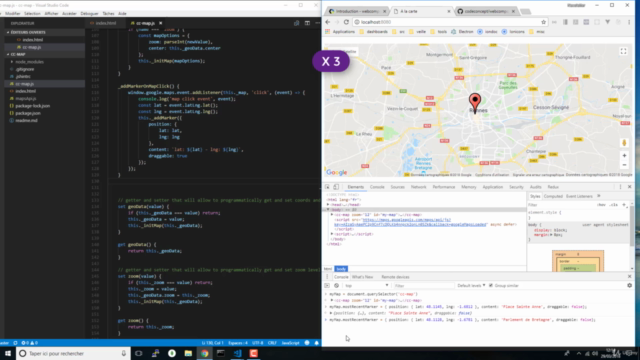Open the Déboguer menu in VS Code
This screenshot has width=640, height=360.
(89, 13)
